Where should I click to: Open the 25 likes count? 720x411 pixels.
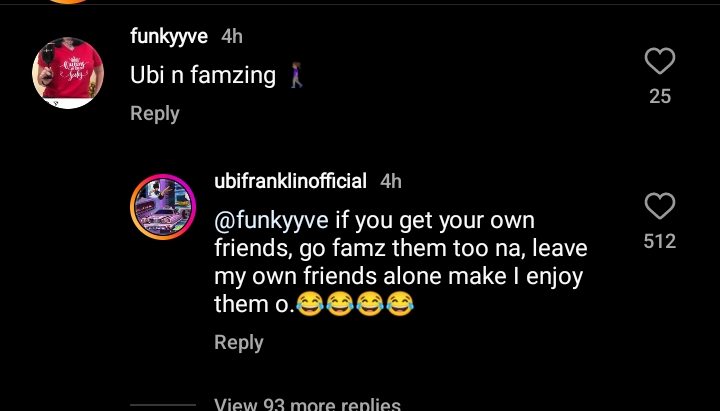click(x=659, y=96)
